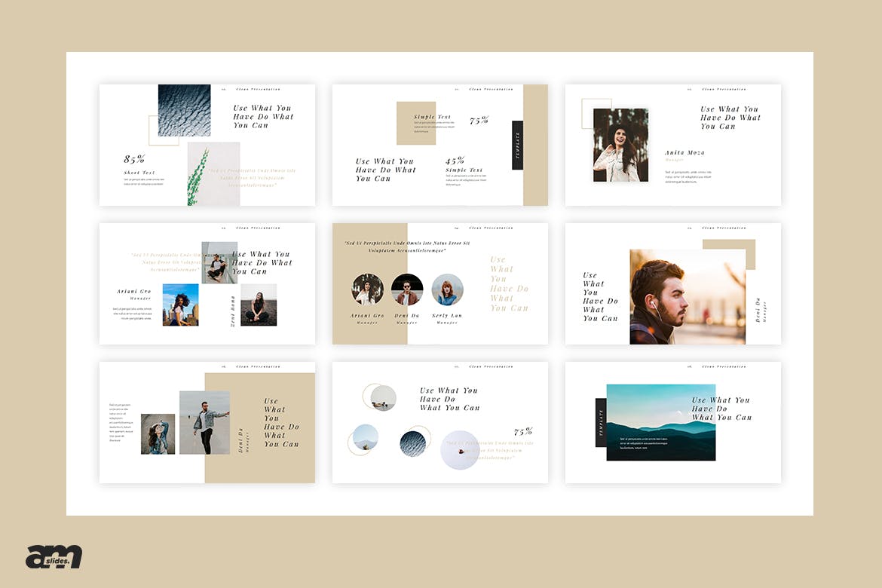The image size is (882, 588).
Task: Click the am slides logo
Action: pos(54,556)
